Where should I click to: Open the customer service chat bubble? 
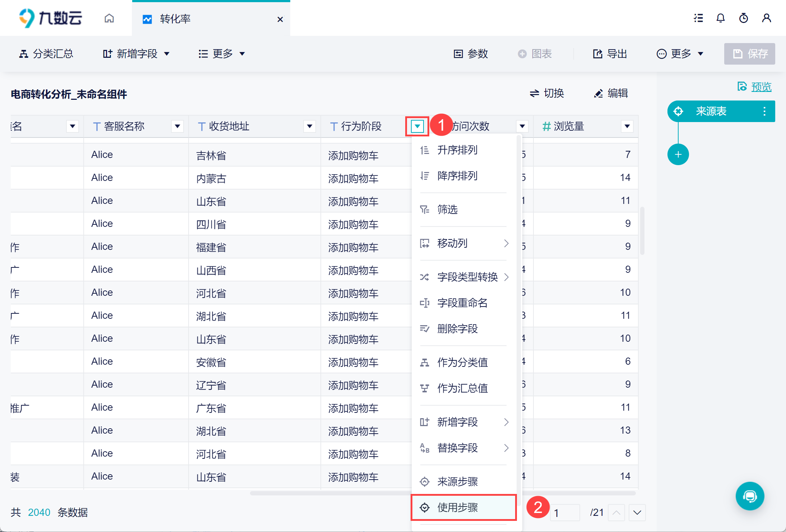point(750,496)
